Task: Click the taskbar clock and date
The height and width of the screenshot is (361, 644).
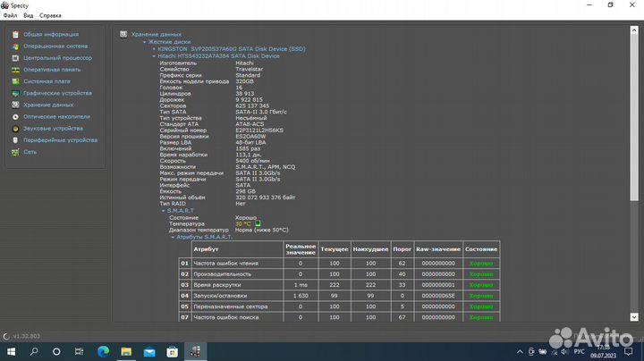Action: click(x=603, y=351)
